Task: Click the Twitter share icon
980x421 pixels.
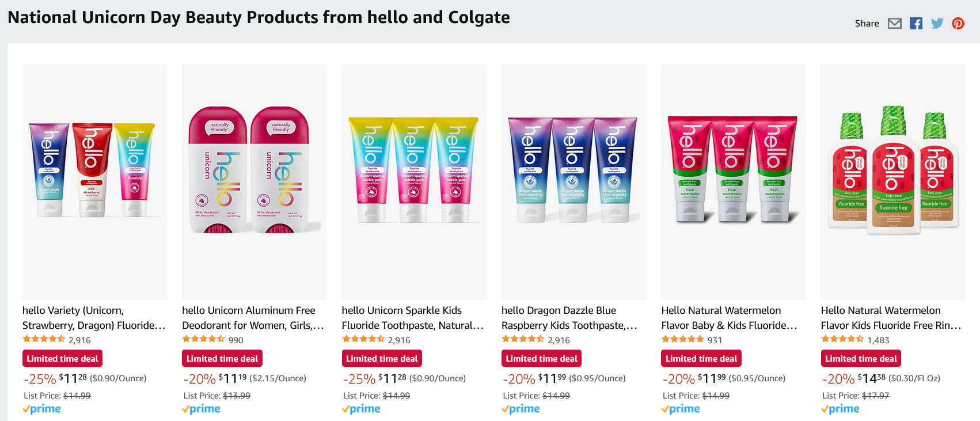Action: click(x=937, y=24)
